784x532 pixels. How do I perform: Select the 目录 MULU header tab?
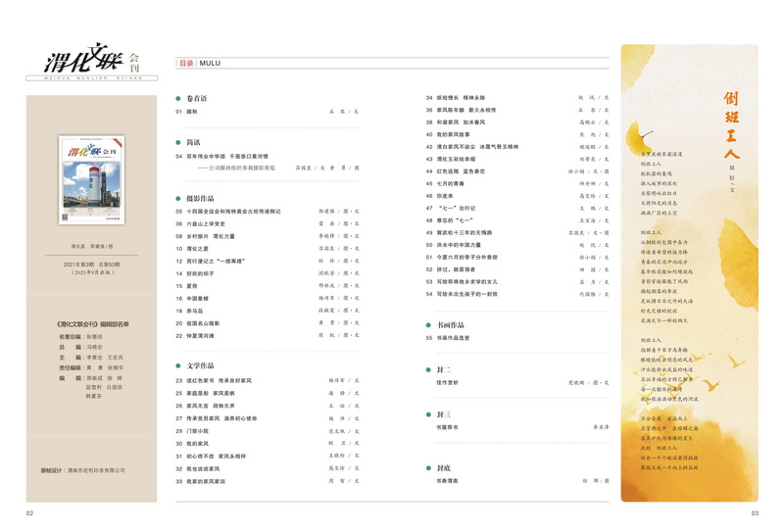coord(199,63)
